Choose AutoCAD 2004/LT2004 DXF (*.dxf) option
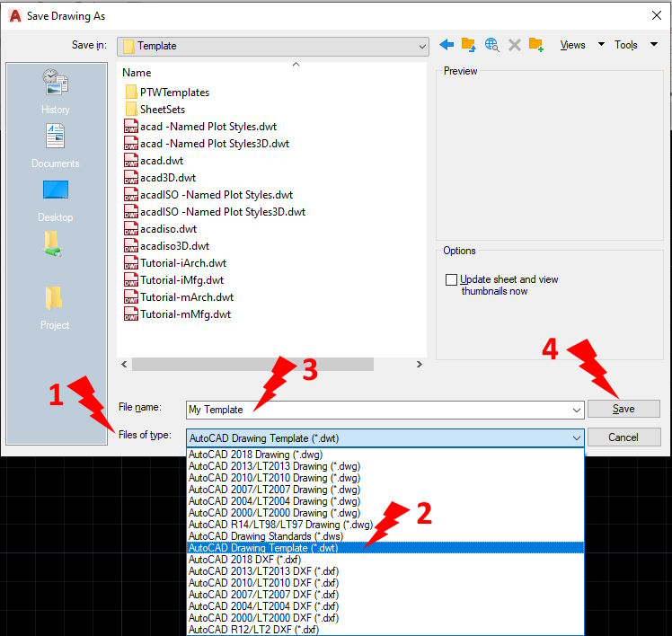Viewport: 672px width, 636px height. coord(385,606)
